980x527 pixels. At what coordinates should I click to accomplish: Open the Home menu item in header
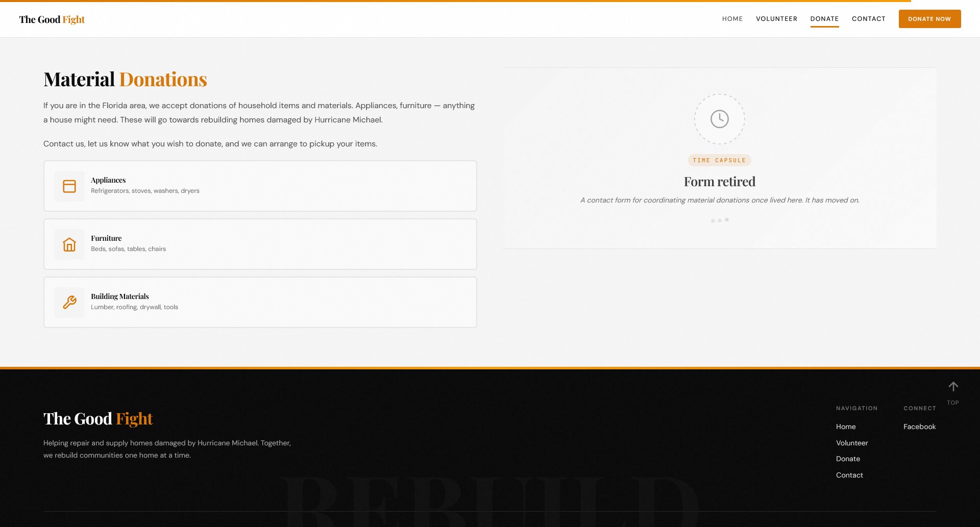(x=732, y=19)
